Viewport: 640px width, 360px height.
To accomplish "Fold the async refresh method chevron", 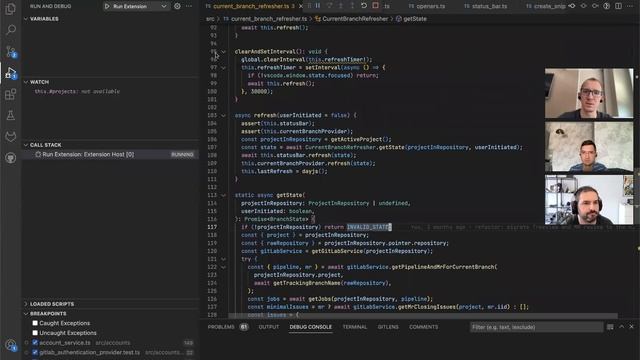I will (x=223, y=116).
